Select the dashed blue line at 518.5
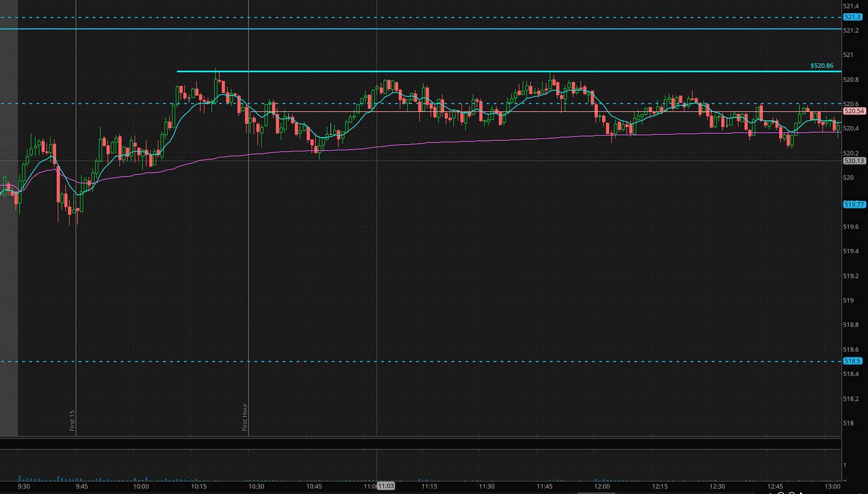This screenshot has width=868, height=494. pyautogui.click(x=421, y=361)
